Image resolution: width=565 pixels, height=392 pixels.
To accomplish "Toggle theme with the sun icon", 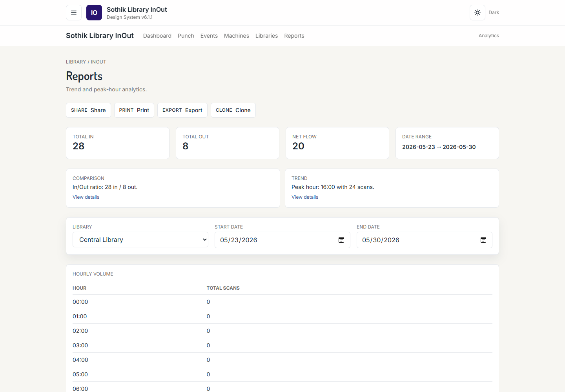I will click(x=478, y=13).
